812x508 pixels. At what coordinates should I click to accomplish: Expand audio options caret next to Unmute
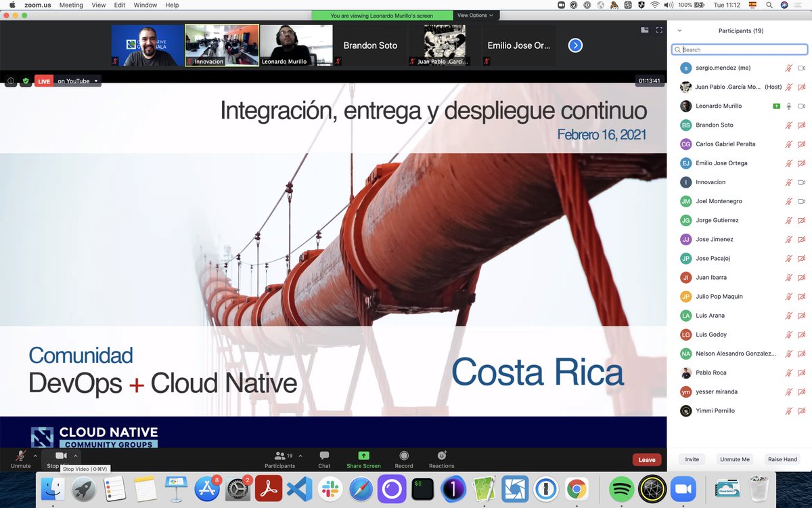[35, 456]
